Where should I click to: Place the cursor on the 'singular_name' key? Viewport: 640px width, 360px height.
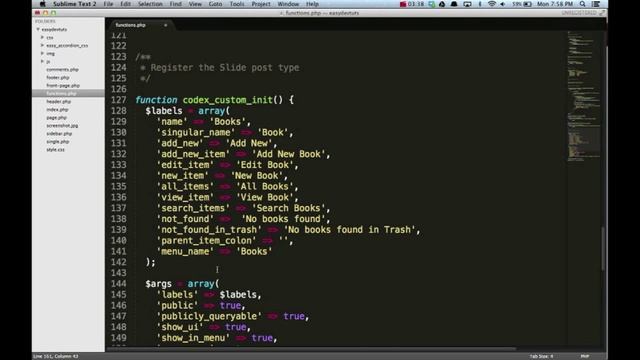click(x=196, y=132)
